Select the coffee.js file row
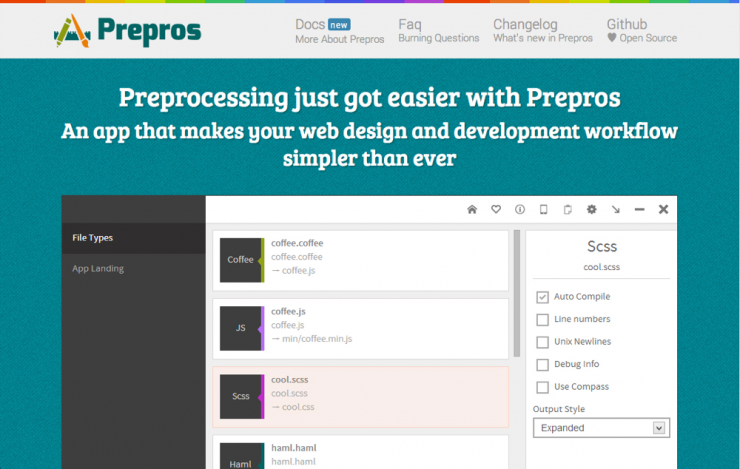 (x=361, y=329)
